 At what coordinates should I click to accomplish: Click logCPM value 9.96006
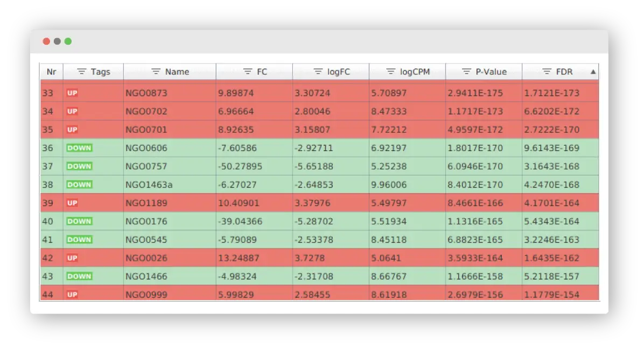[x=389, y=184]
